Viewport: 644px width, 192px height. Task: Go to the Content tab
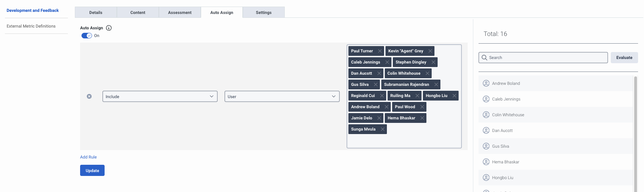pos(138,13)
